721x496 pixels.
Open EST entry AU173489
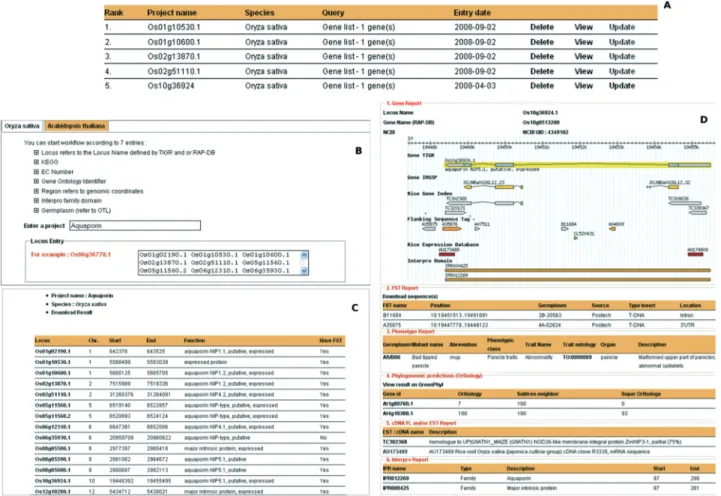tap(395, 451)
